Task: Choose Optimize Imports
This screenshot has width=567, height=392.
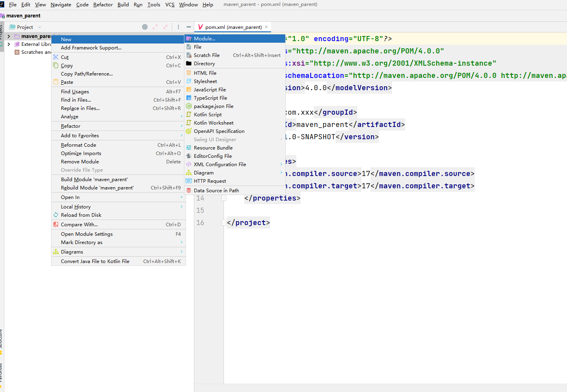Action: 118,153
